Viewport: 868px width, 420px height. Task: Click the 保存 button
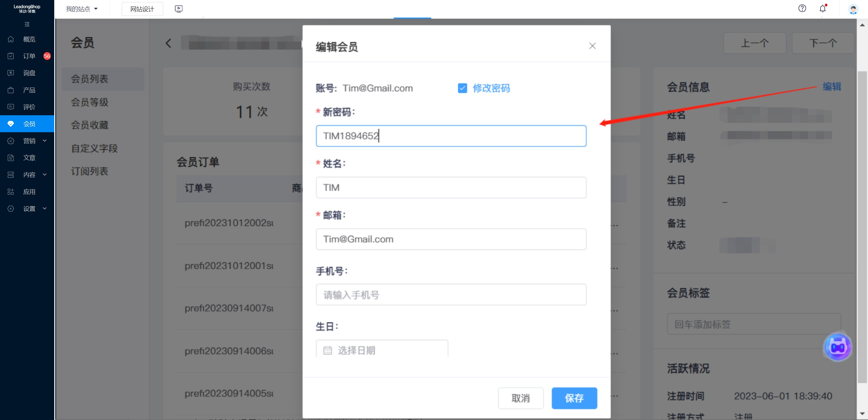(x=574, y=398)
